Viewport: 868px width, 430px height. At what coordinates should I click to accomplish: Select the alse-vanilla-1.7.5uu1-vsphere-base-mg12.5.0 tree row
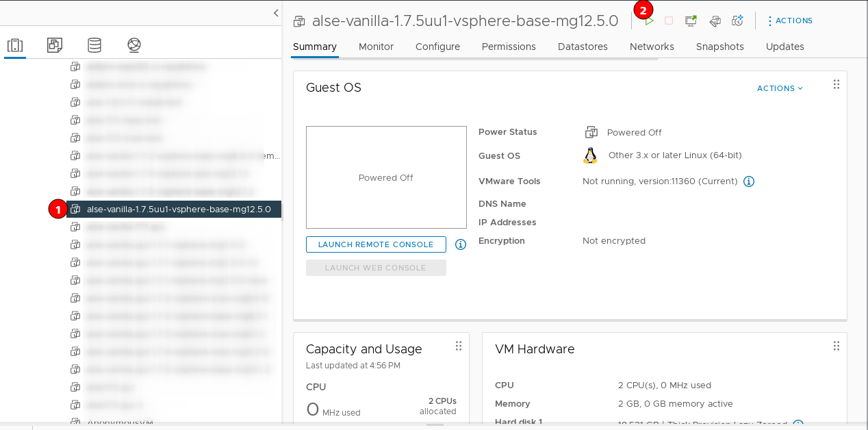(x=174, y=209)
